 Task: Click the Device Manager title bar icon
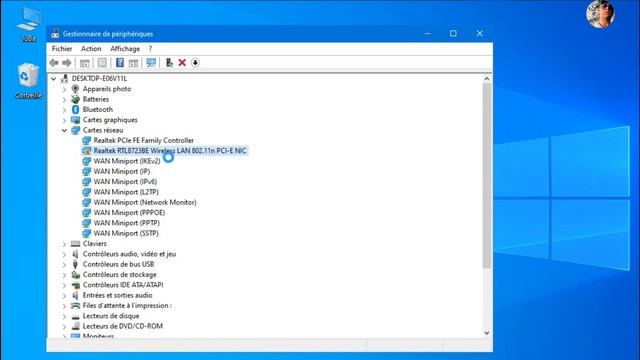coord(55,34)
